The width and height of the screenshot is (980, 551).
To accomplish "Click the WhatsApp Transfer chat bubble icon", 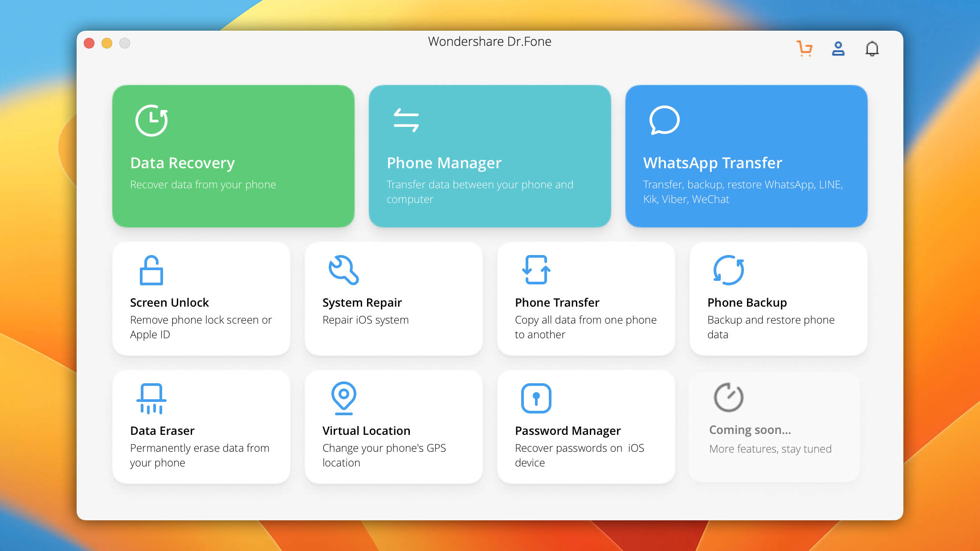I will point(664,120).
